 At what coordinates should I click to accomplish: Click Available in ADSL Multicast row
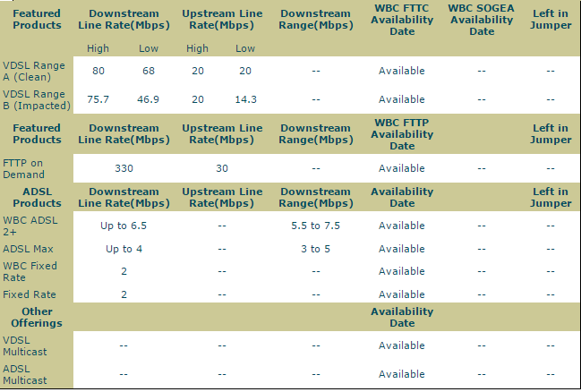tap(402, 374)
